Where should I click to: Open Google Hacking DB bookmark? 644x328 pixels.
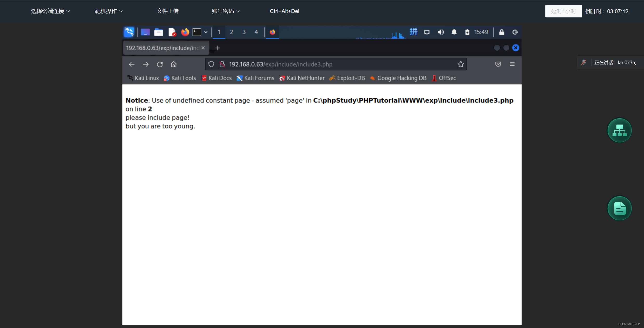[398, 78]
